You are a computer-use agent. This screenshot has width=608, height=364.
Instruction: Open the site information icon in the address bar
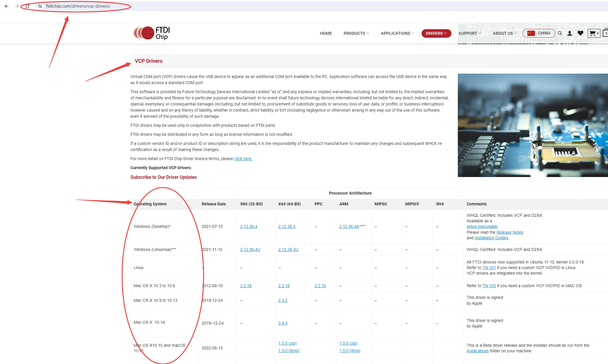(40, 6)
